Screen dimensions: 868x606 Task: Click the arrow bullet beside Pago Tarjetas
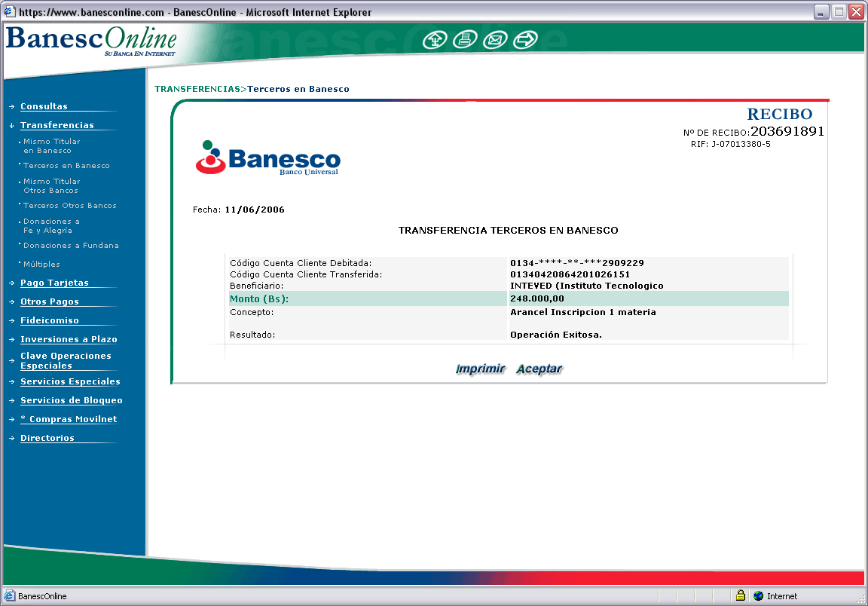click(x=11, y=283)
